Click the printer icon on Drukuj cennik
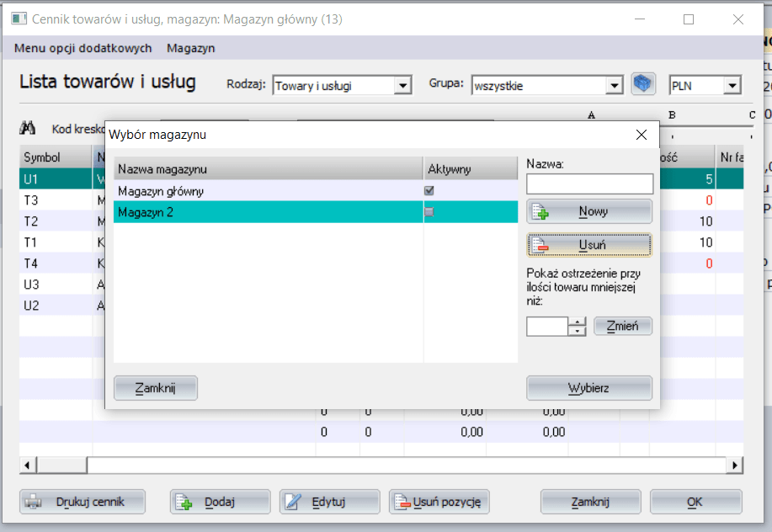772x532 pixels. (x=34, y=503)
